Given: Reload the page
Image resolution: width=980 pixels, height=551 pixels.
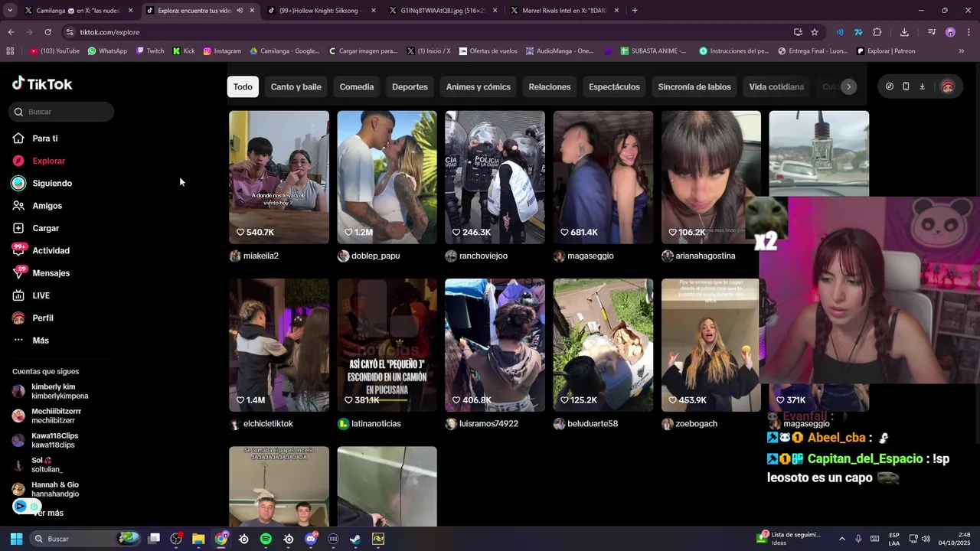Looking at the screenshot, I should (x=47, y=32).
